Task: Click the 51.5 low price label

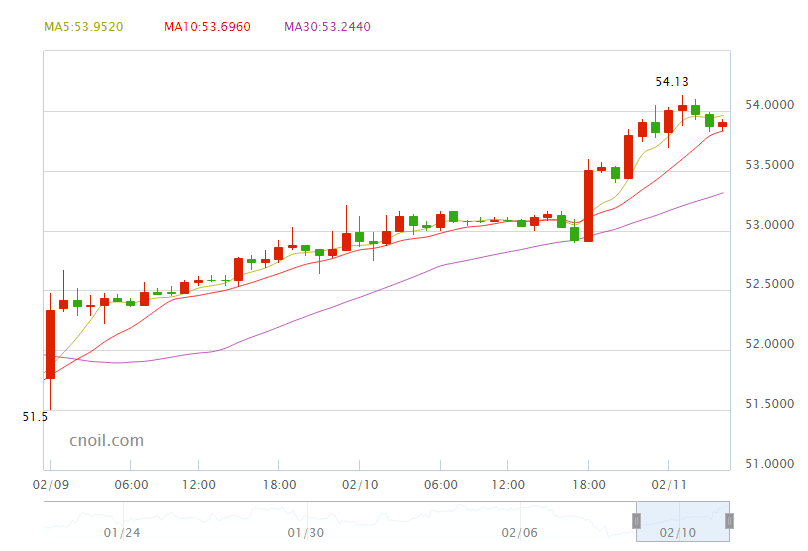Action: 35,416
